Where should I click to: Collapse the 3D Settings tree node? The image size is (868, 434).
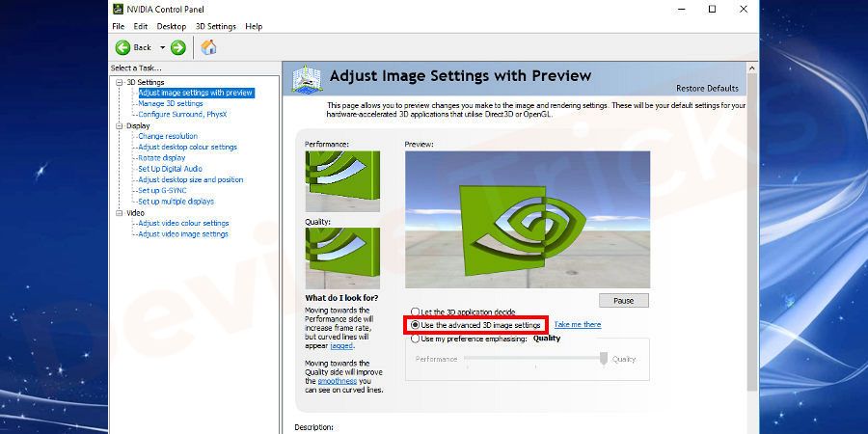tap(119, 82)
